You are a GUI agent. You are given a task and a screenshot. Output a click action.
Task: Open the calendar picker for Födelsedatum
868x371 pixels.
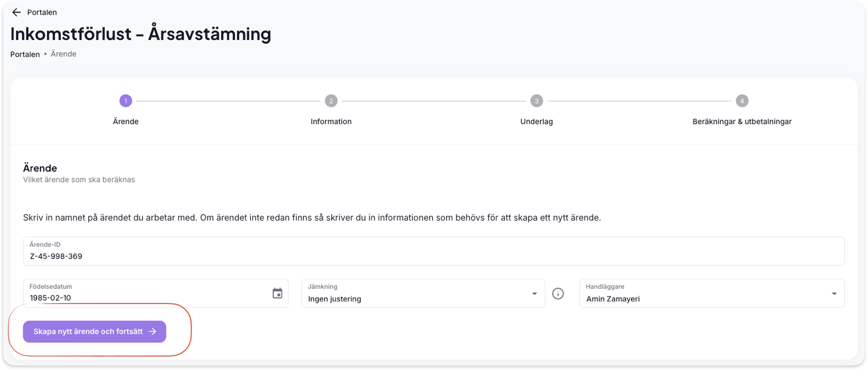pos(278,294)
